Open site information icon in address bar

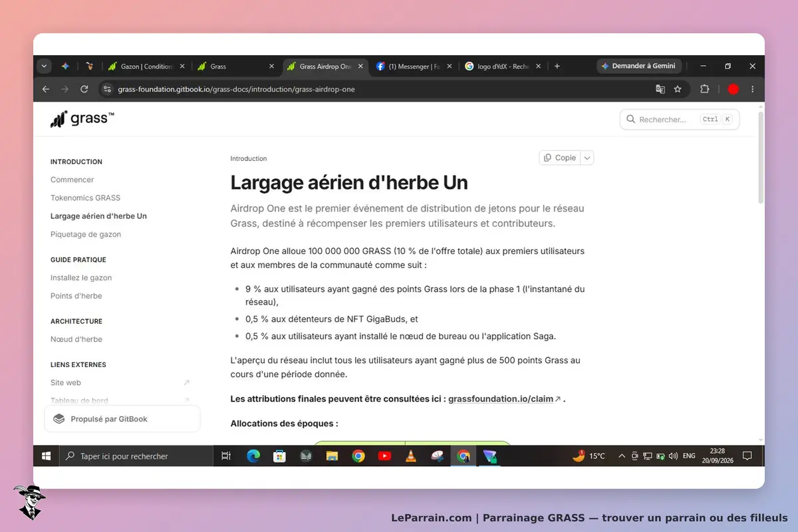(x=107, y=89)
